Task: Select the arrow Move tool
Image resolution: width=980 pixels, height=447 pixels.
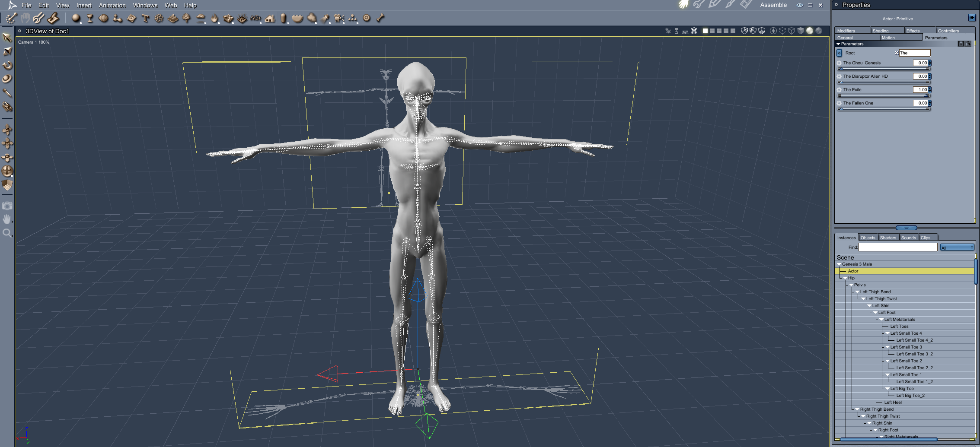Action: pos(7,38)
